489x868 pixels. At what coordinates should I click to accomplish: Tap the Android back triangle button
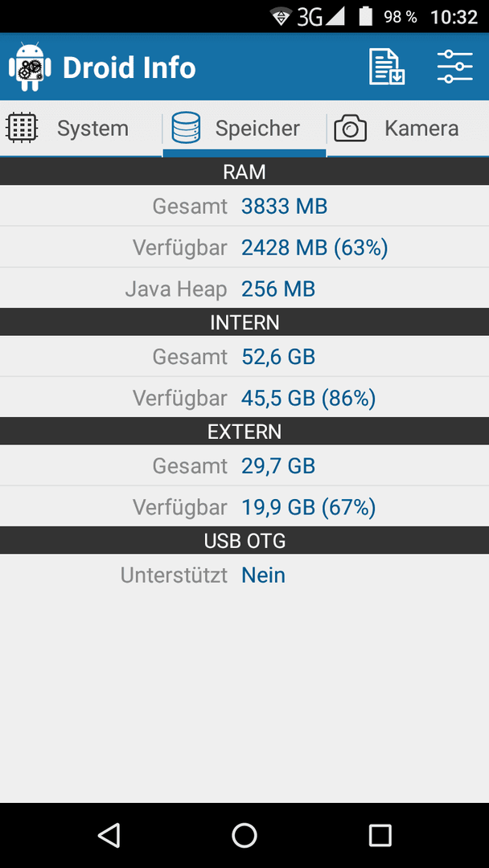[x=109, y=835]
